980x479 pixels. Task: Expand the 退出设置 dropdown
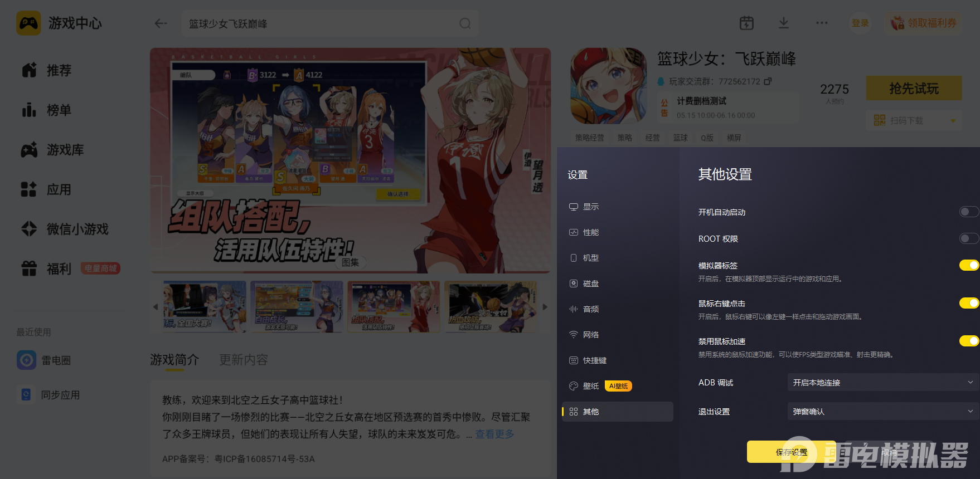coord(884,412)
